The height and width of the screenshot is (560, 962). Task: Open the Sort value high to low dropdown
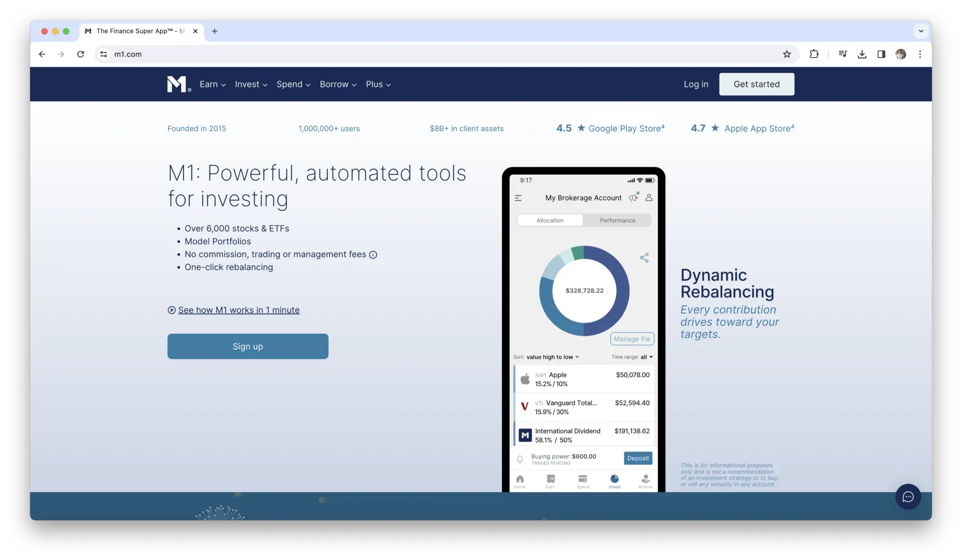click(x=546, y=357)
